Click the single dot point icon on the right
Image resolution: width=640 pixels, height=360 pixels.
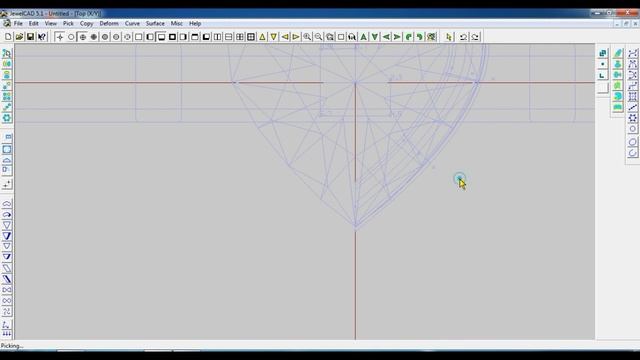603,64
